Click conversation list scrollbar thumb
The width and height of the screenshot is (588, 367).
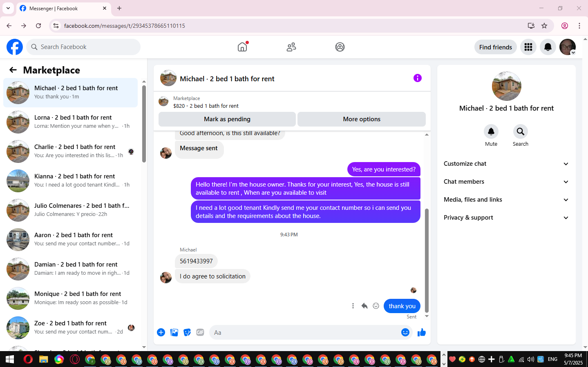144,124
